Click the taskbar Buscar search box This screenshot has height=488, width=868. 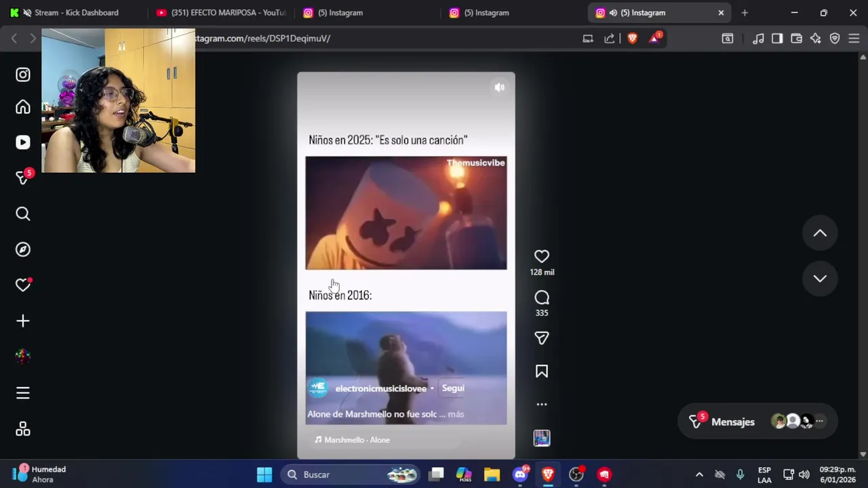(x=351, y=474)
